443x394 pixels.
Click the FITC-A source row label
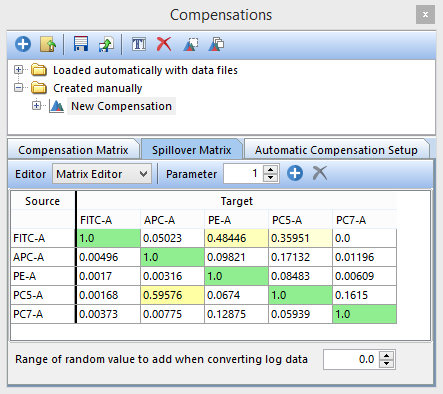click(43, 238)
